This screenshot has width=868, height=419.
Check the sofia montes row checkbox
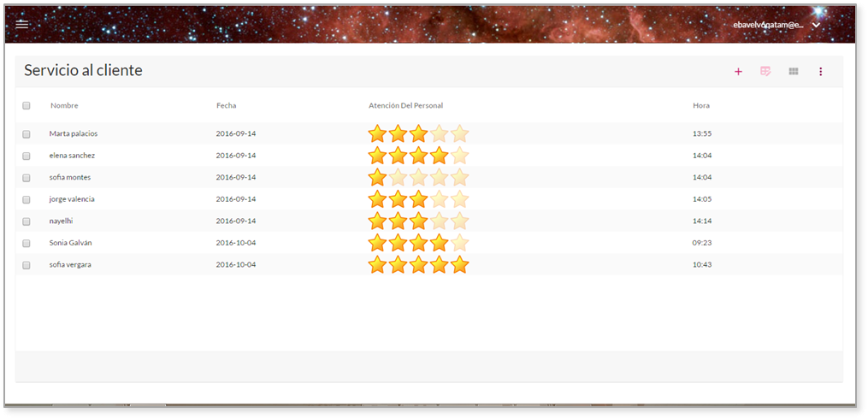[26, 178]
